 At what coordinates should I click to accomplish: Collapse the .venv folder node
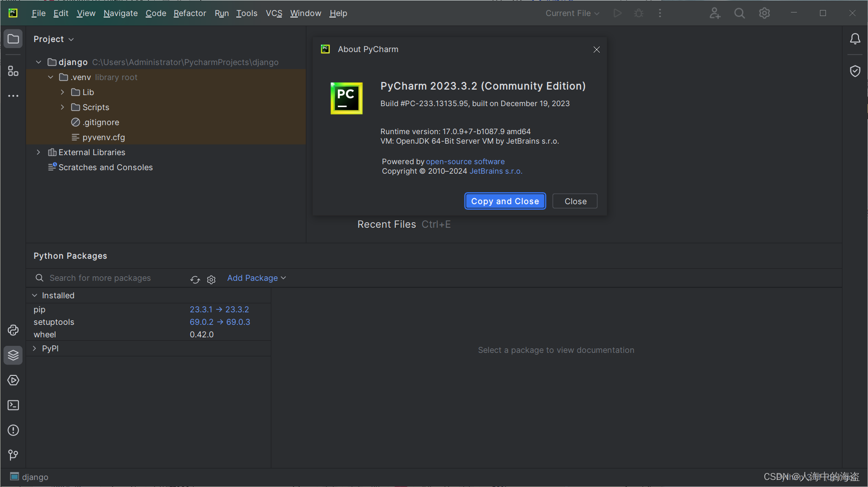tap(51, 77)
